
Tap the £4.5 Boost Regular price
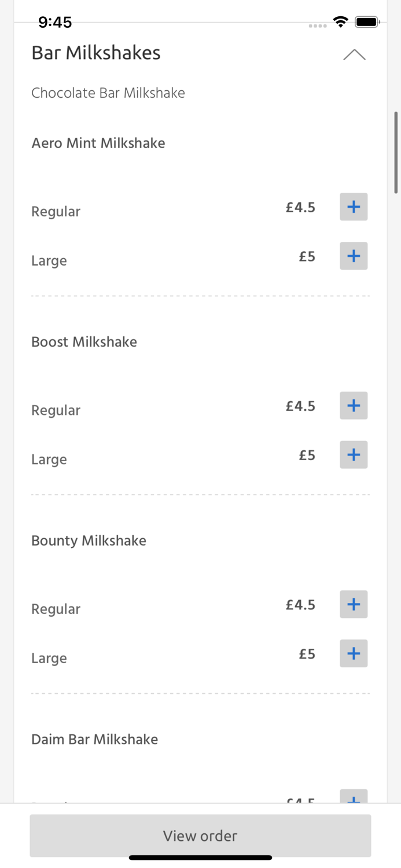(300, 406)
